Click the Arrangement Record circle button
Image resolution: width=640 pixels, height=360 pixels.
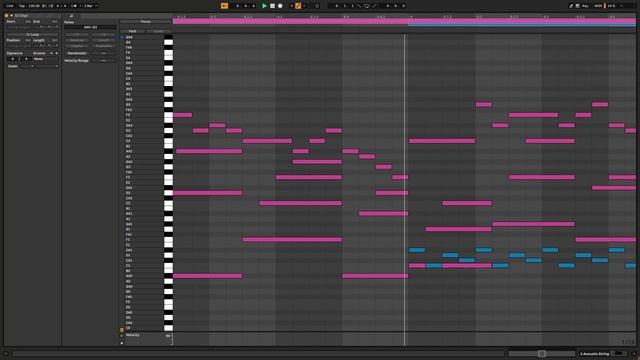tap(280, 6)
